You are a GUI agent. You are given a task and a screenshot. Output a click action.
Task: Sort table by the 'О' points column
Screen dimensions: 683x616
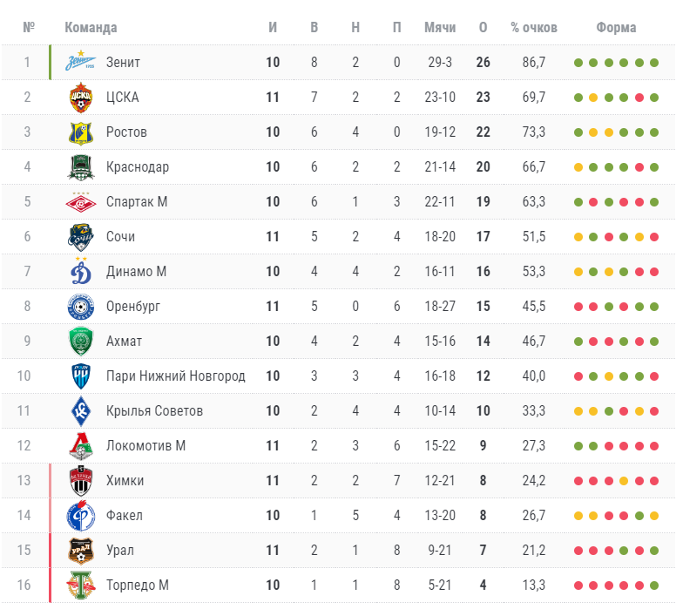pyautogui.click(x=483, y=27)
